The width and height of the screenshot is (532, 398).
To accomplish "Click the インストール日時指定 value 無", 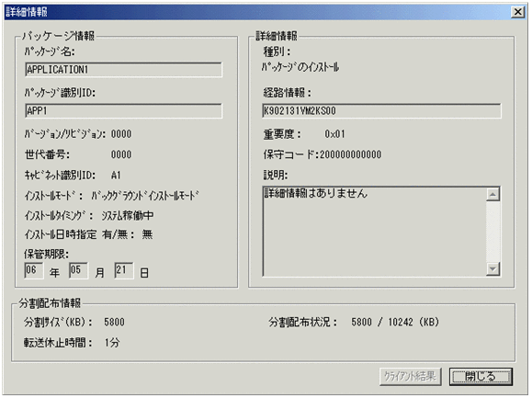I will point(147,234).
